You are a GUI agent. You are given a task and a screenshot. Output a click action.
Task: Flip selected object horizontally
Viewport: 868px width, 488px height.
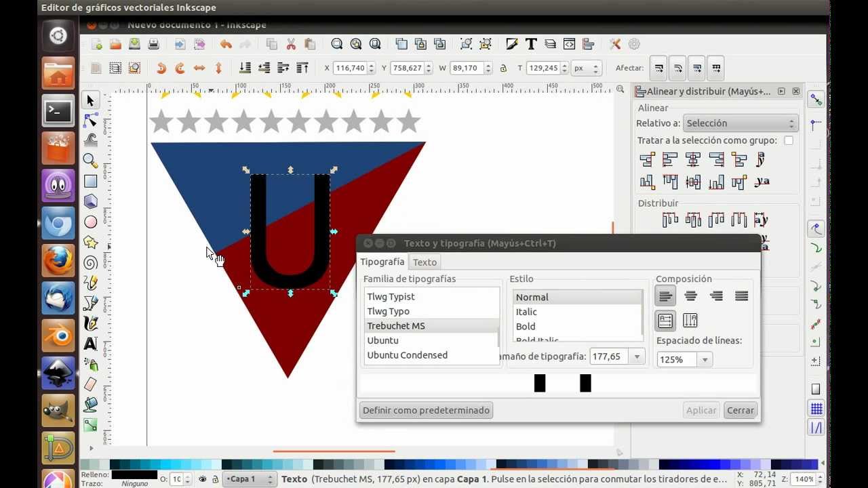(x=199, y=68)
